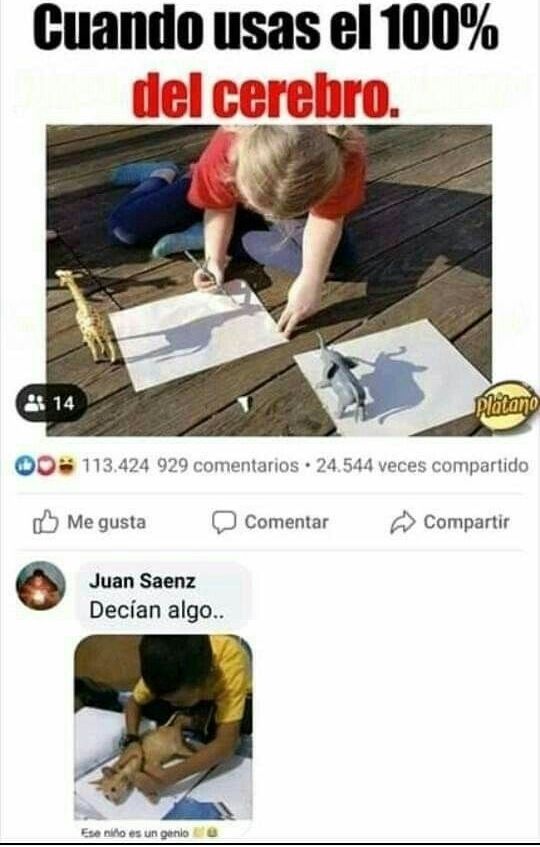540x847 pixels.
Task: Open the 24.544 veces compartido link
Action: pyautogui.click(x=422, y=466)
